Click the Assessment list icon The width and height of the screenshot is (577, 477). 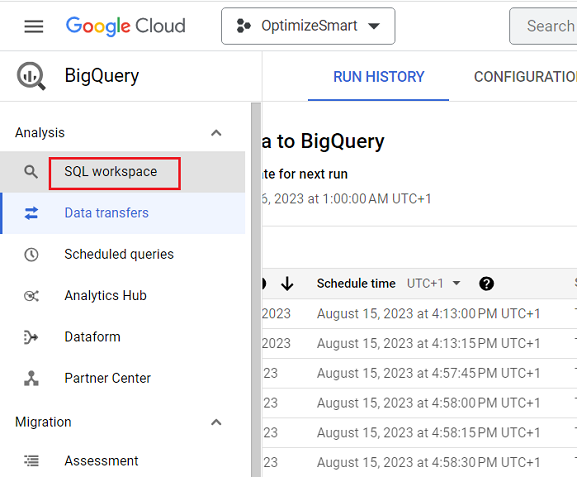(x=31, y=461)
